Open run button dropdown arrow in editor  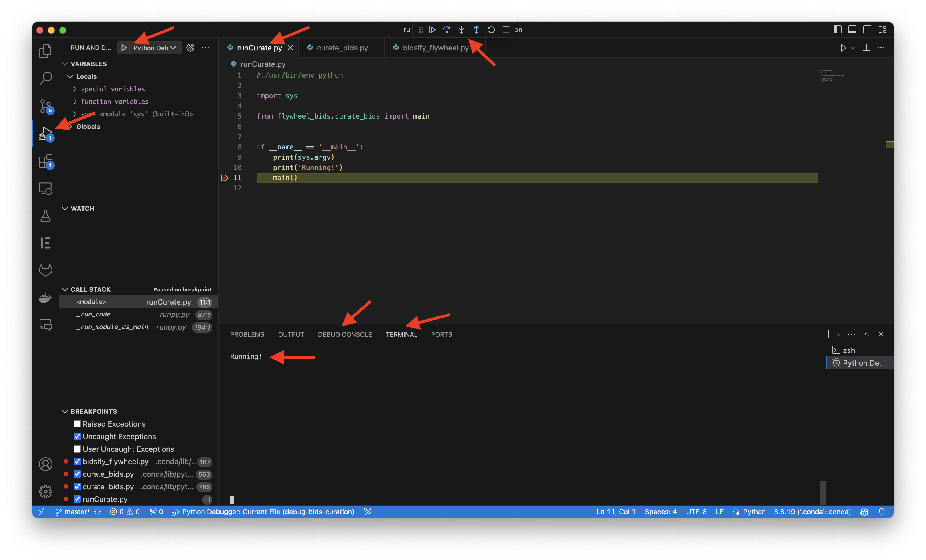853,48
